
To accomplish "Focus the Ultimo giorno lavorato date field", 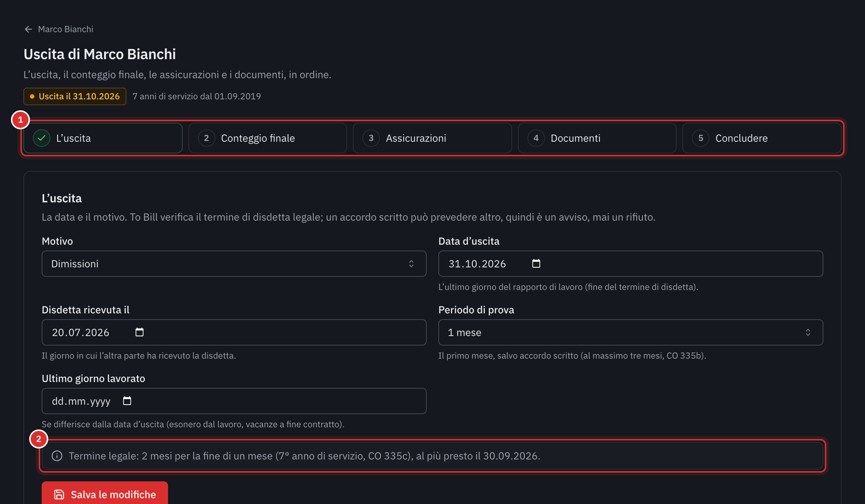I will click(234, 401).
